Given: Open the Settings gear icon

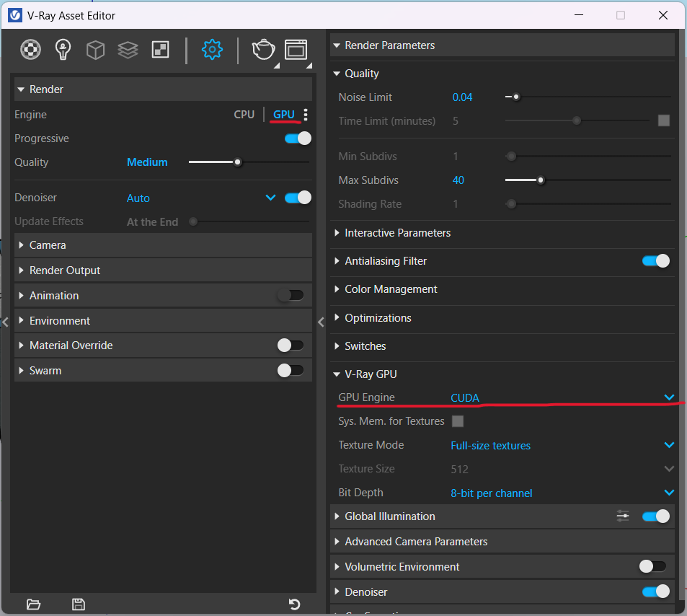Looking at the screenshot, I should 212,49.
